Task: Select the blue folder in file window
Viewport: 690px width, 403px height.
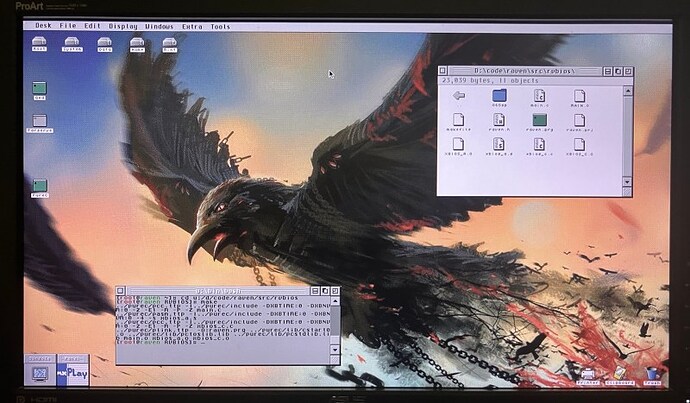Action: 499,98
